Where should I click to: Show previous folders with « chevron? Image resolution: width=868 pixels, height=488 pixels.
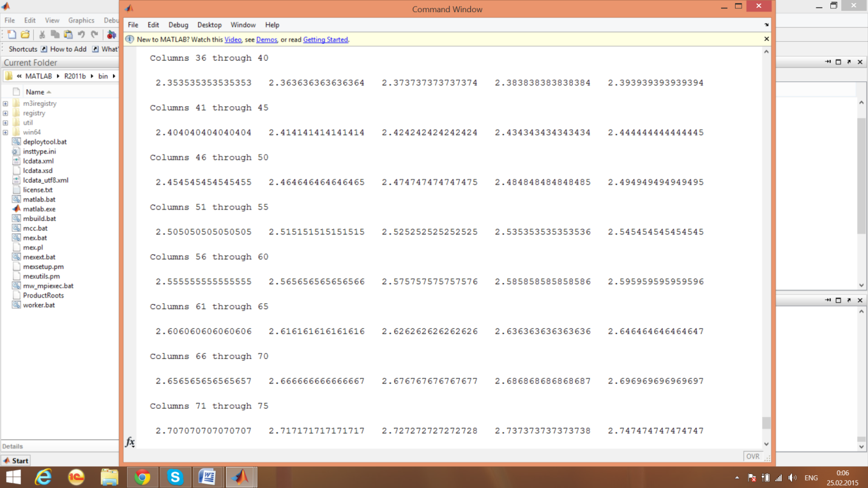tap(19, 76)
